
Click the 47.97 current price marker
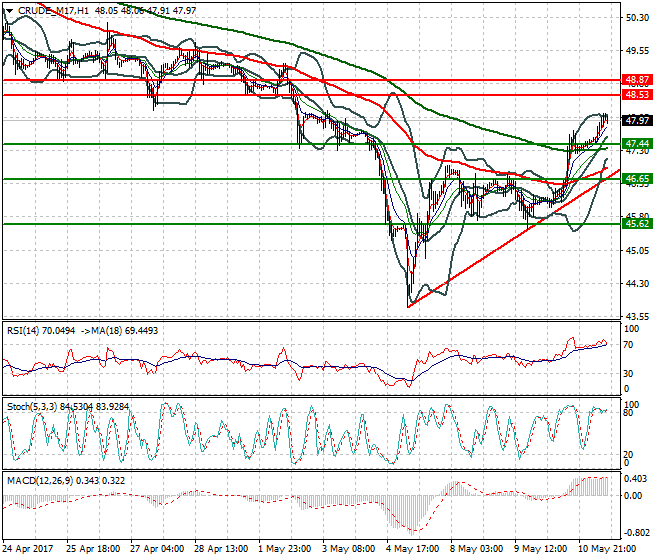637,120
